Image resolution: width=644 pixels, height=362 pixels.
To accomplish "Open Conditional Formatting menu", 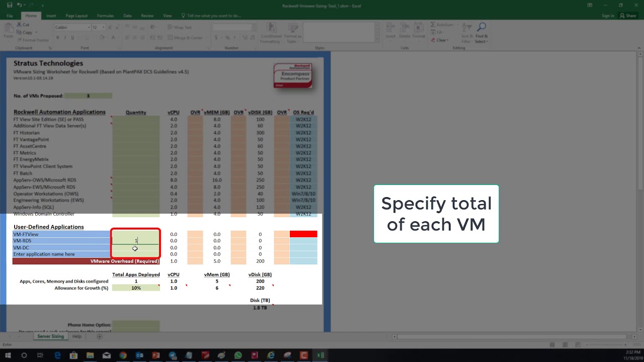I will coord(271,33).
